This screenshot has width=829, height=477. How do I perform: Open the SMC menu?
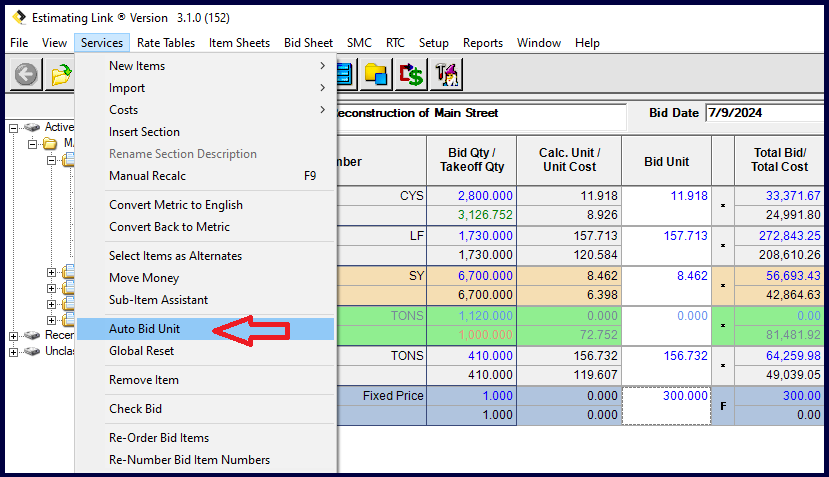[x=359, y=43]
